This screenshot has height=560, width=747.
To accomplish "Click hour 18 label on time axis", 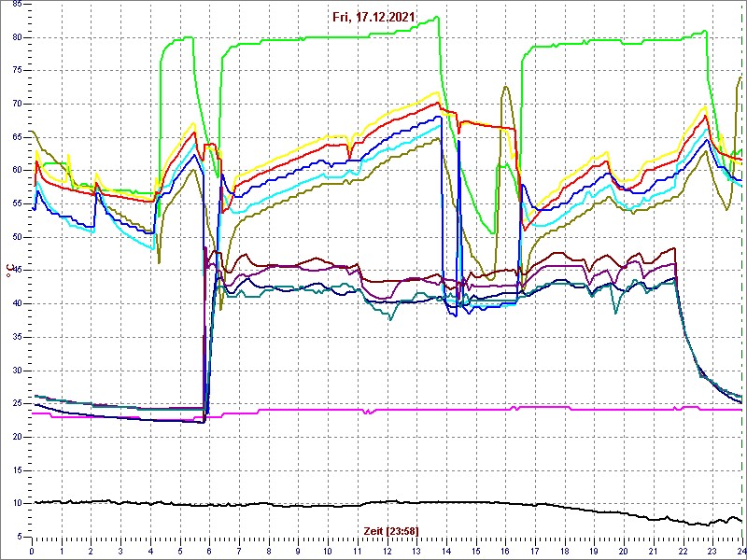I will tap(565, 552).
